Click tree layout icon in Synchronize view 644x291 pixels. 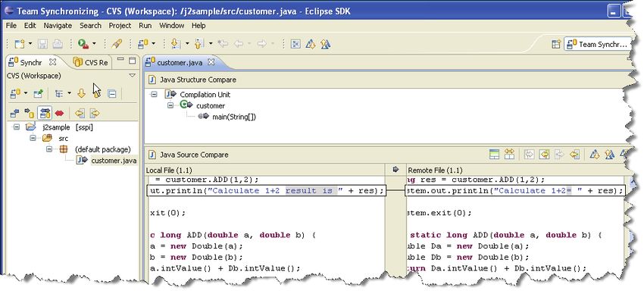point(59,94)
